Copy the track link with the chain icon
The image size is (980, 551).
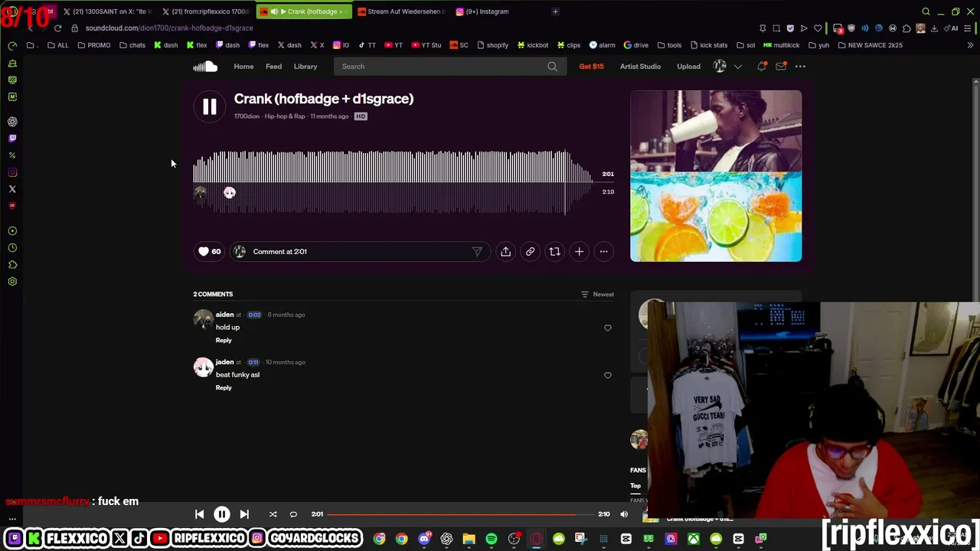pos(530,251)
